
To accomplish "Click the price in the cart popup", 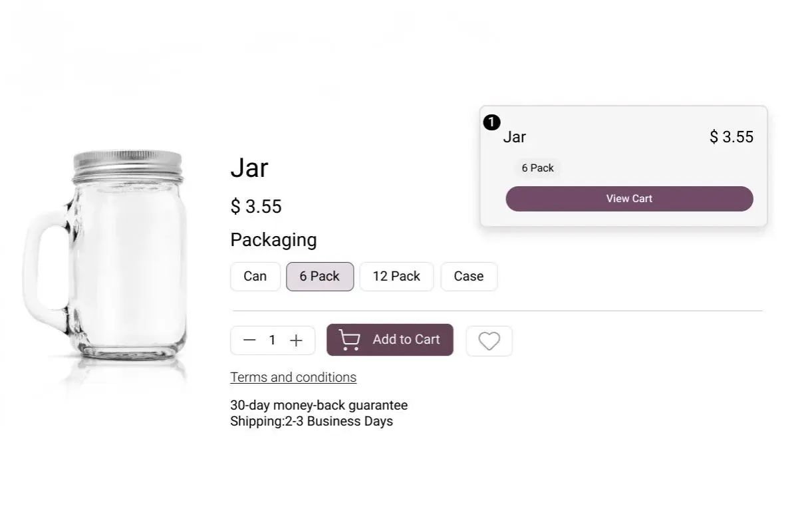I will 731,137.
